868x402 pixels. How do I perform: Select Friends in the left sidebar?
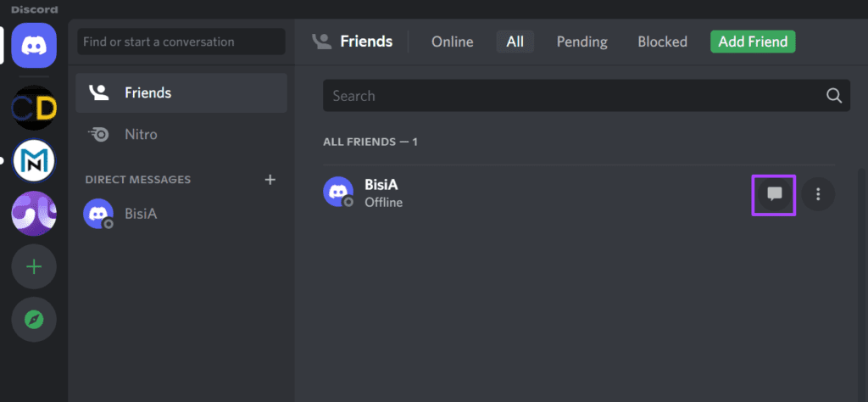tap(181, 93)
